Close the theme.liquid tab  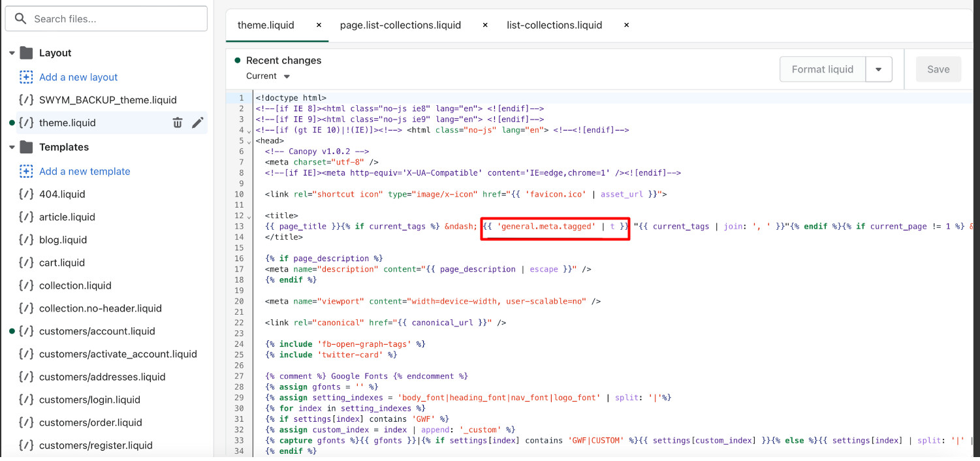pyautogui.click(x=319, y=25)
